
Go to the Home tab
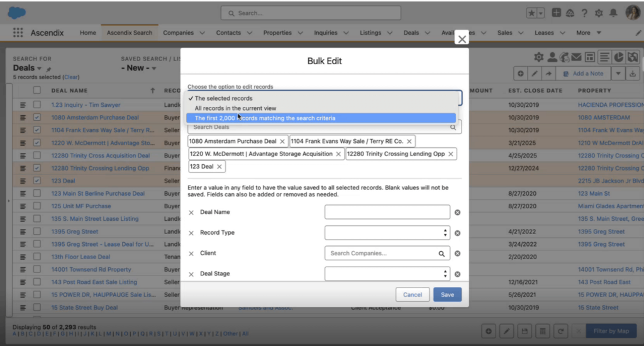point(87,33)
